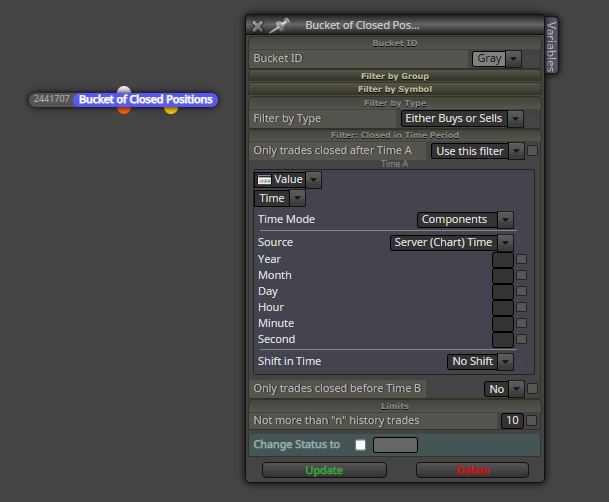The image size is (609, 502).
Task: Click the Minute input field
Action: pyautogui.click(x=503, y=323)
